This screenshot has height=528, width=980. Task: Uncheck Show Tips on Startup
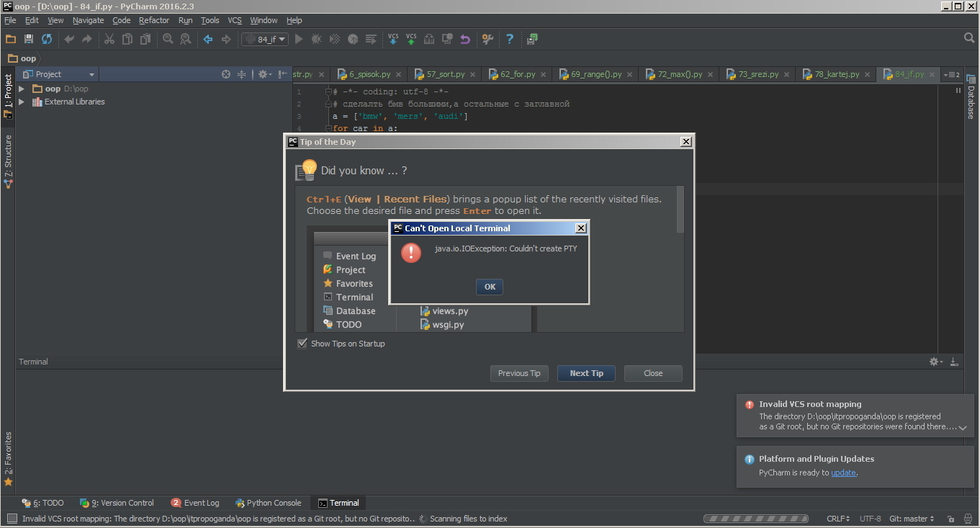[302, 344]
